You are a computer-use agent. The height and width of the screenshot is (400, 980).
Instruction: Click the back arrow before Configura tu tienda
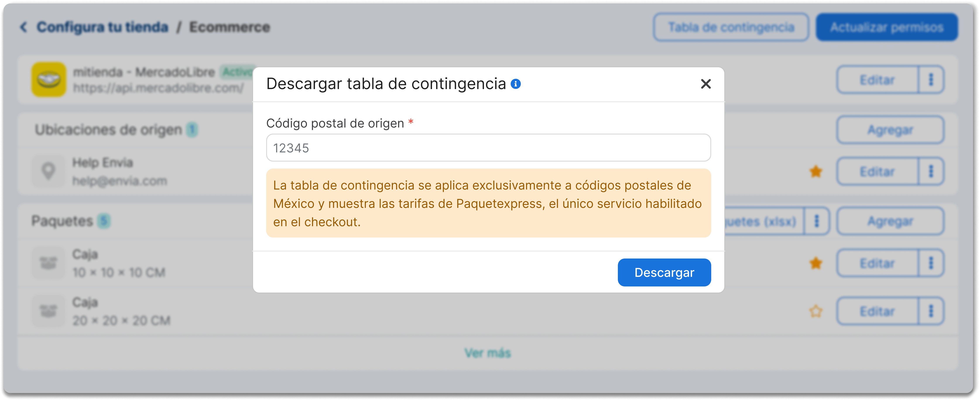(x=24, y=27)
